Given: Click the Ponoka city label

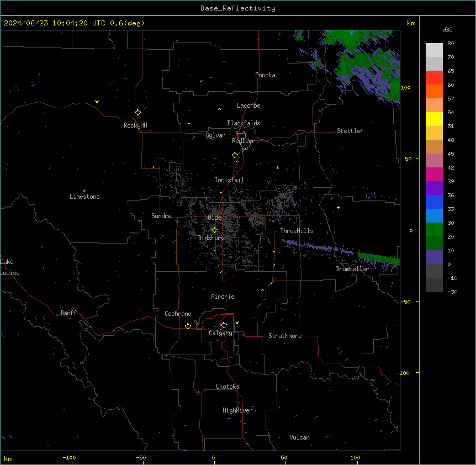Looking at the screenshot, I should pos(265,75).
